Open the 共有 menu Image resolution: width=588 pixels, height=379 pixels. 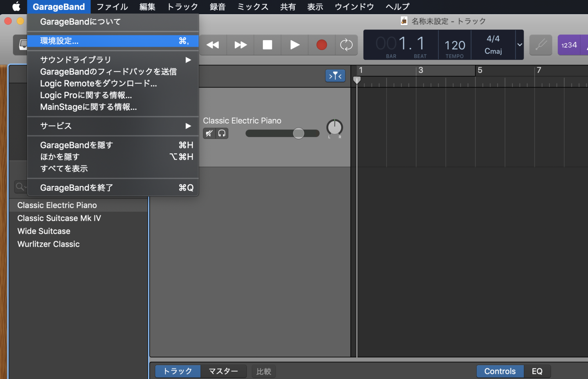tap(288, 7)
